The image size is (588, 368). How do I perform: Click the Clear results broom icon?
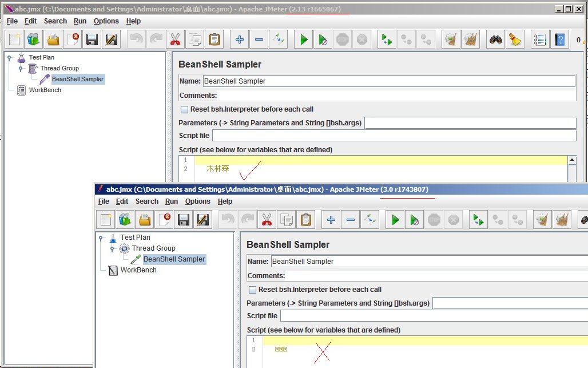point(449,39)
